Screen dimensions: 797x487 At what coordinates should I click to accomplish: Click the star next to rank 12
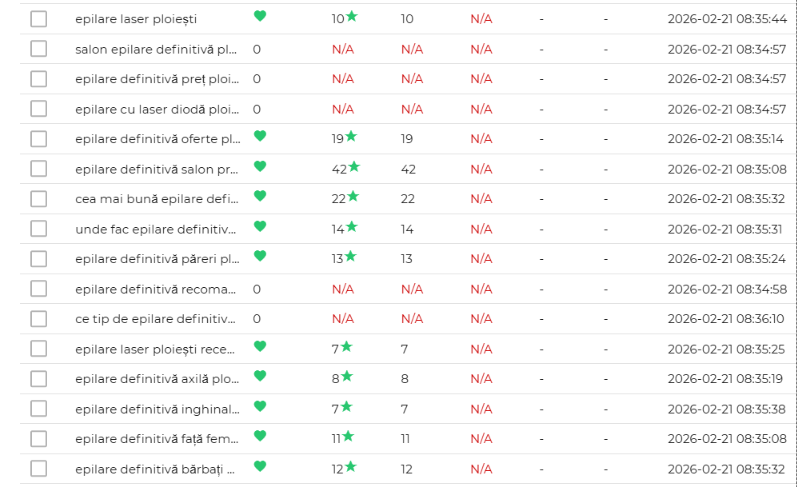click(x=351, y=466)
